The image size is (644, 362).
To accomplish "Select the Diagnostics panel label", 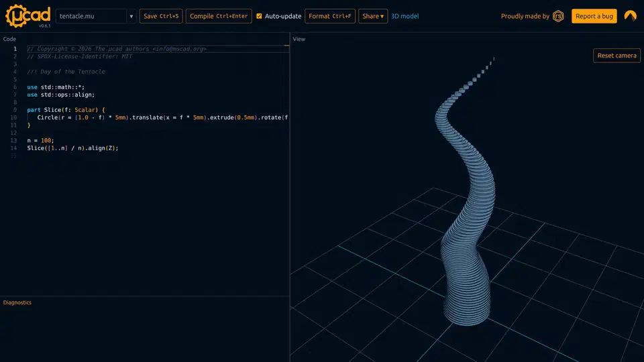I will click(17, 302).
